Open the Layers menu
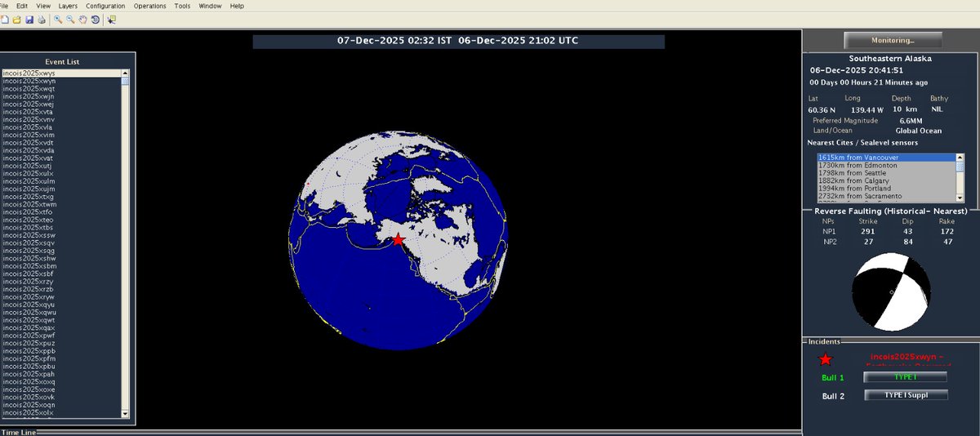The width and height of the screenshot is (980, 436). pos(68,6)
